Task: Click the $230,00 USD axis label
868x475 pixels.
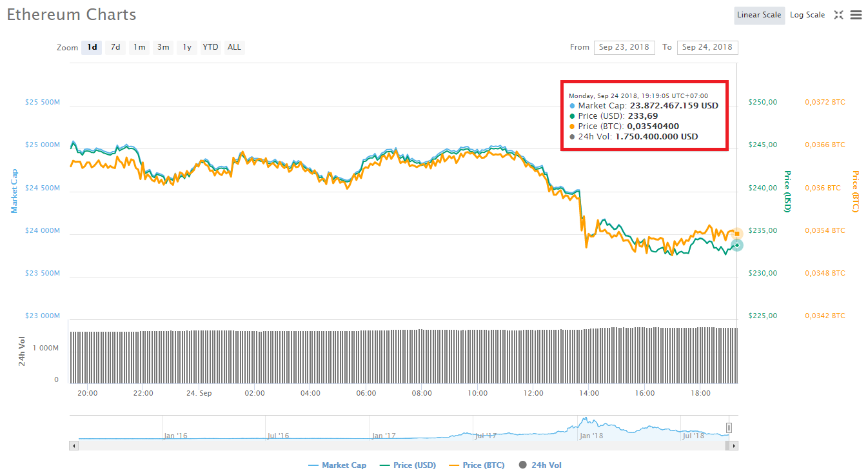Action: tap(762, 273)
